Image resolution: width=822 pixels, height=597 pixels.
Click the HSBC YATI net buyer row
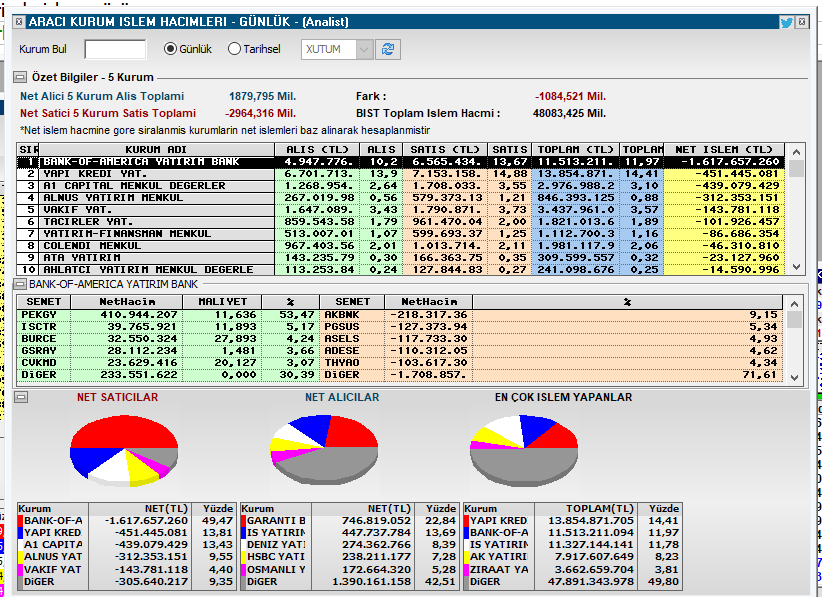pyautogui.click(x=349, y=557)
